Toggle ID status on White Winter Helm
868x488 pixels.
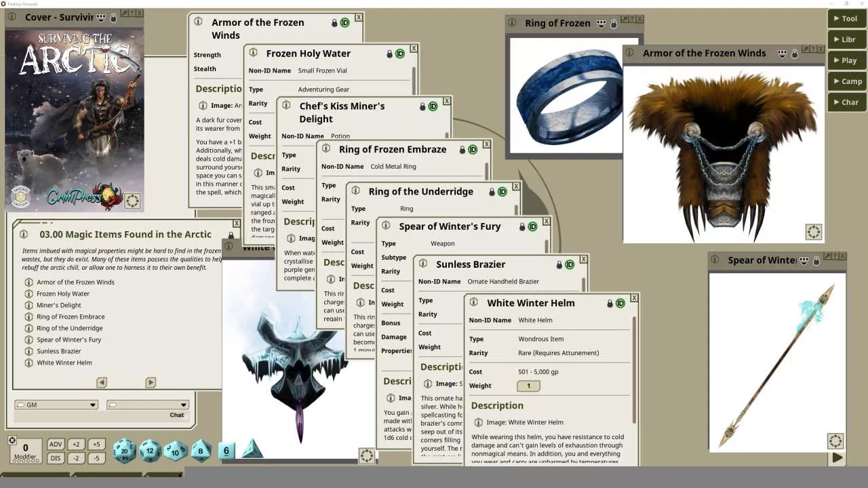pos(620,304)
